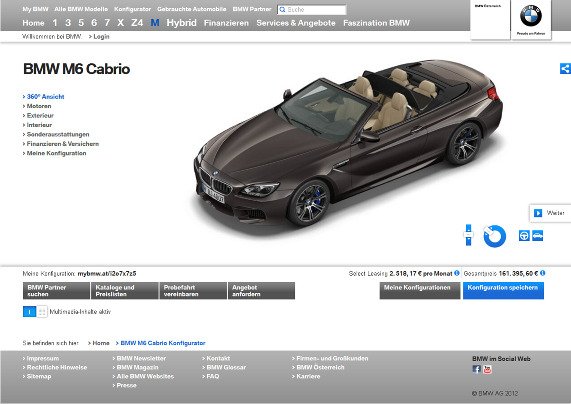Click the search magnifier icon
571x404 pixels.
(282, 10)
